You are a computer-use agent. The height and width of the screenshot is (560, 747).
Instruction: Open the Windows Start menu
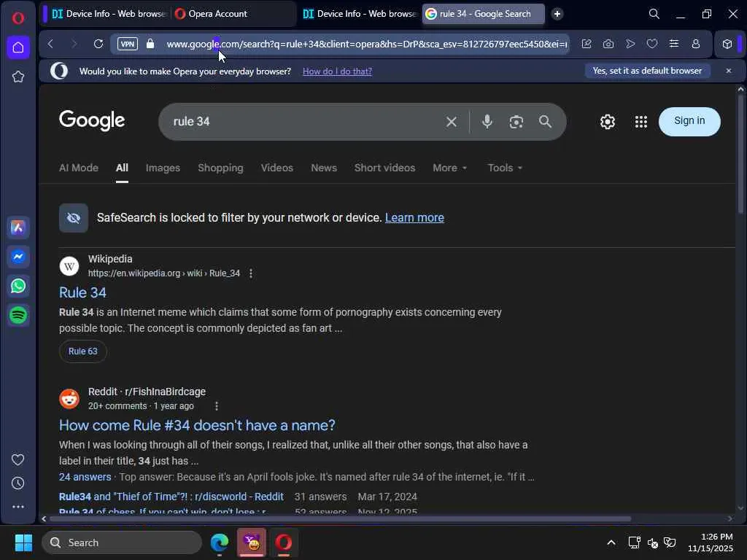23,542
